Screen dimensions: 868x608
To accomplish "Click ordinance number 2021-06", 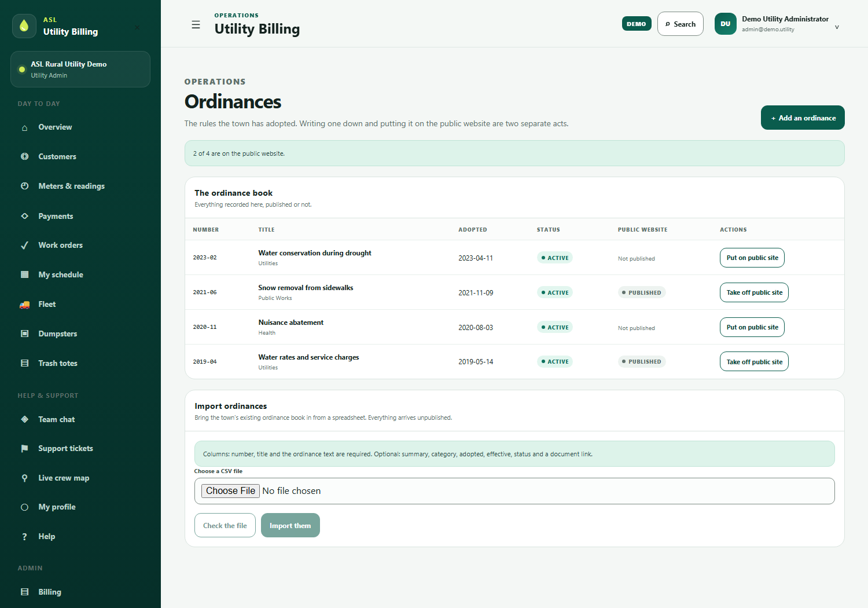I will click(x=205, y=292).
